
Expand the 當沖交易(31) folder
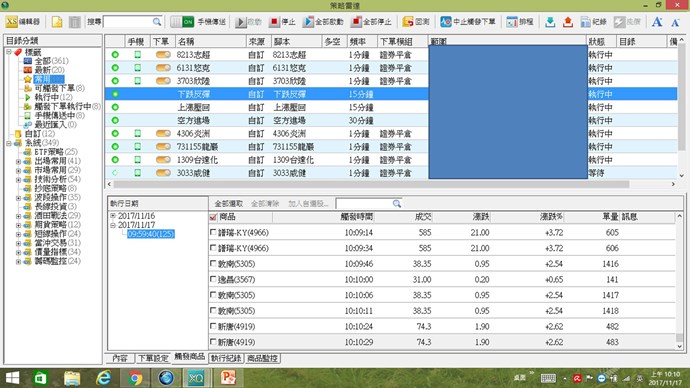pyautogui.click(x=18, y=243)
